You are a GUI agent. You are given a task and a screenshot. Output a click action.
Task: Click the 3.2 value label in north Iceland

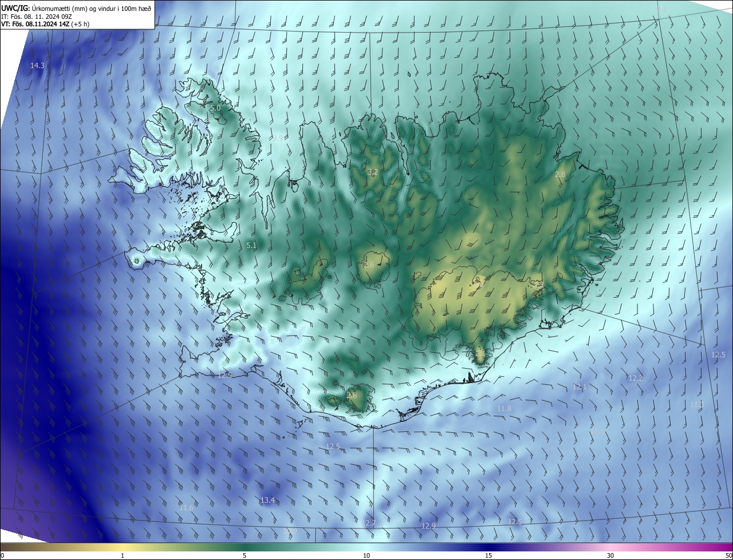pos(373,172)
